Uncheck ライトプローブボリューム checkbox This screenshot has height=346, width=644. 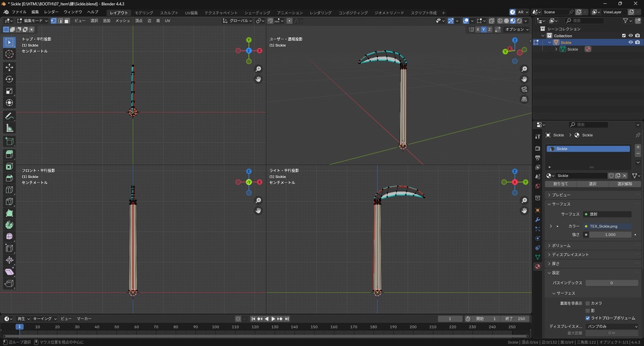(588, 318)
